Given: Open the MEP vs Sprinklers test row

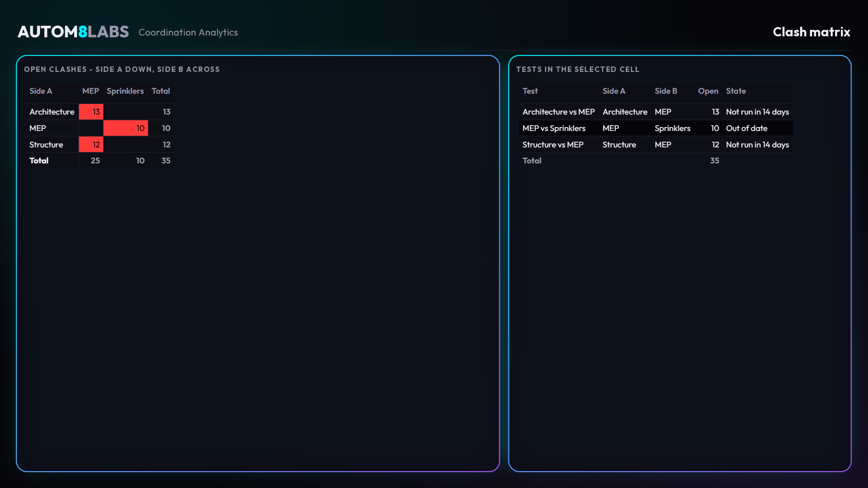Looking at the screenshot, I should (656, 128).
